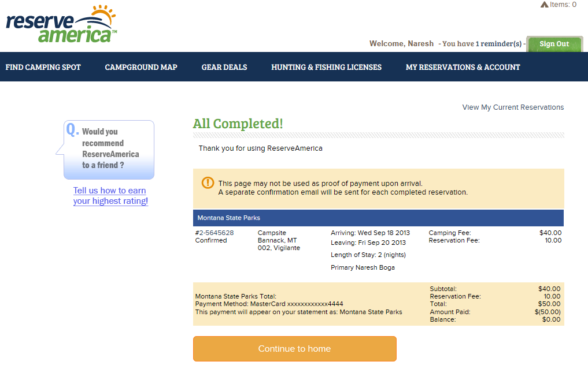Viewport: 588px width, 369px height.
Task: View My Current Reservations link
Action: pos(513,107)
